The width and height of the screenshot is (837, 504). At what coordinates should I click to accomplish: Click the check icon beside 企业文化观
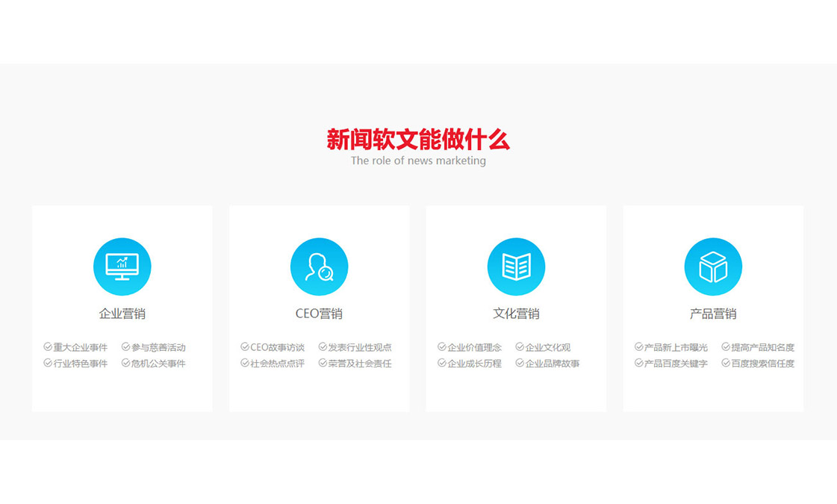[520, 347]
